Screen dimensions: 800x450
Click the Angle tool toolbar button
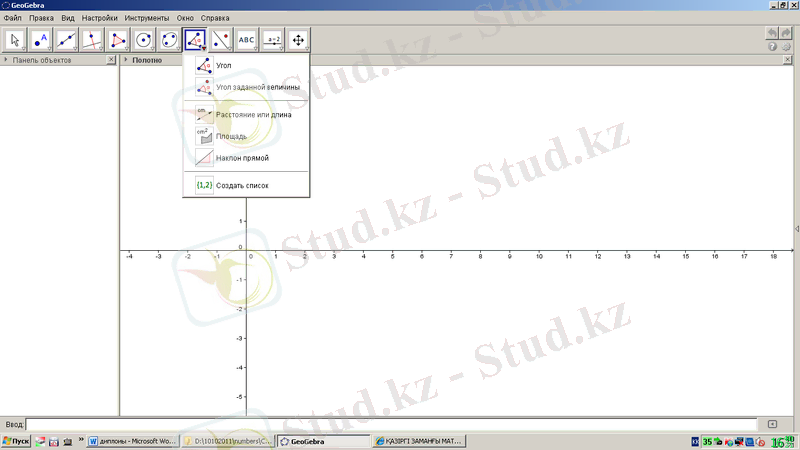(195, 40)
